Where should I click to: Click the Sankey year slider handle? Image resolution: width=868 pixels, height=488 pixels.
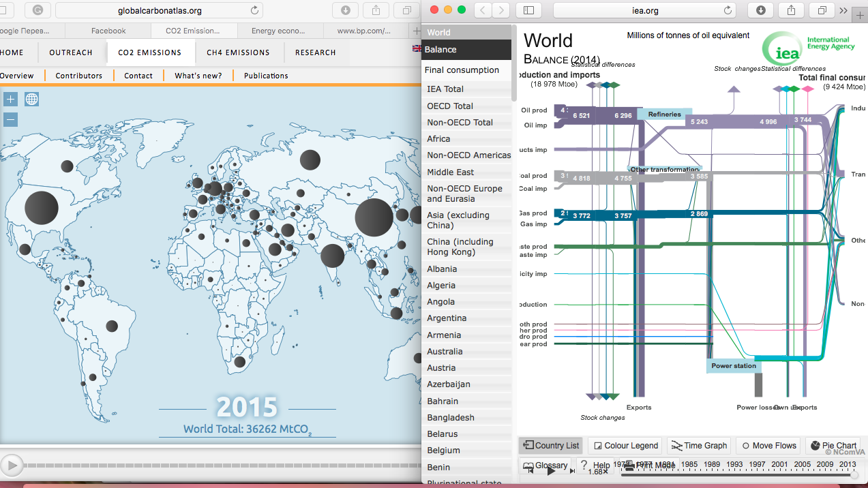coord(855,475)
